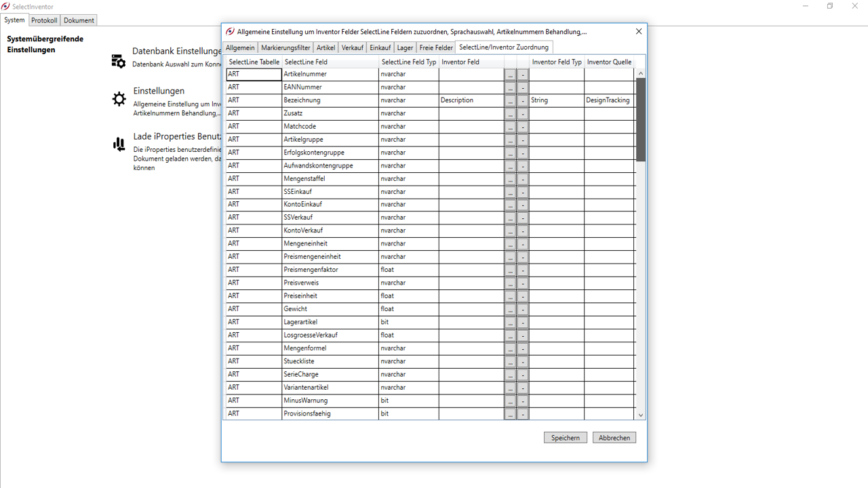Select the MinusWarnung cell
The width and height of the screenshot is (868, 488).
tap(330, 401)
